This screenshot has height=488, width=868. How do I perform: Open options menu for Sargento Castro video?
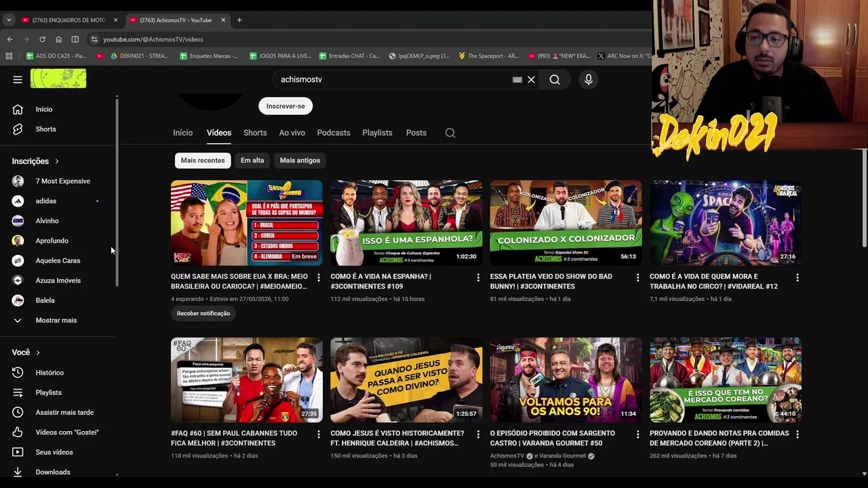click(x=637, y=434)
